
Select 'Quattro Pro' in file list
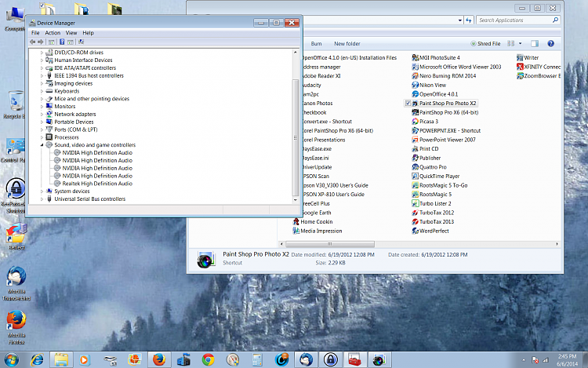tap(433, 167)
